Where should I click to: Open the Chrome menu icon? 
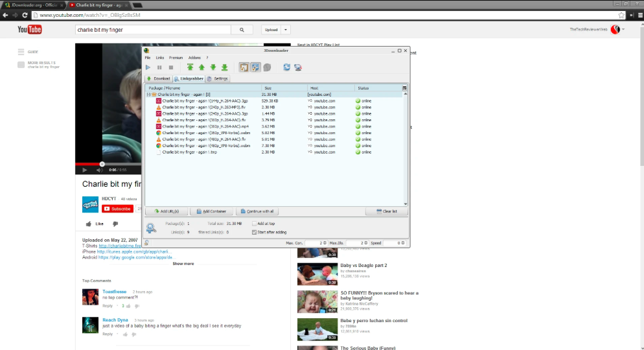coord(640,15)
